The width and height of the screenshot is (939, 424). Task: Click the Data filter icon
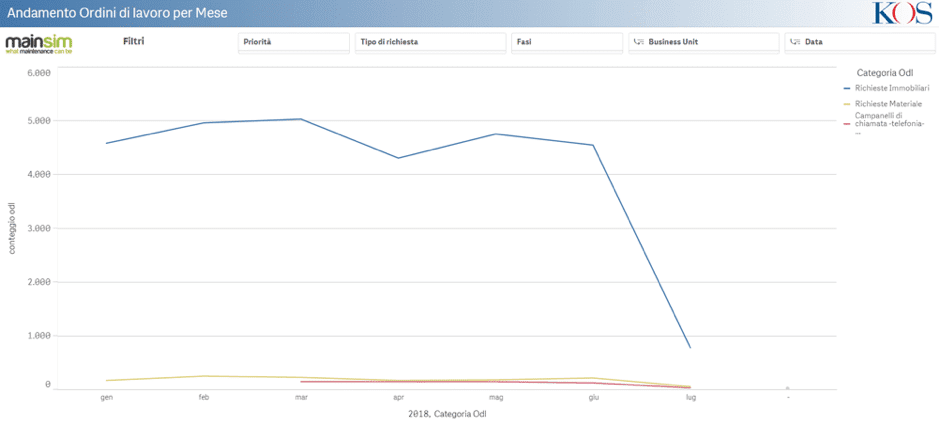coord(795,43)
